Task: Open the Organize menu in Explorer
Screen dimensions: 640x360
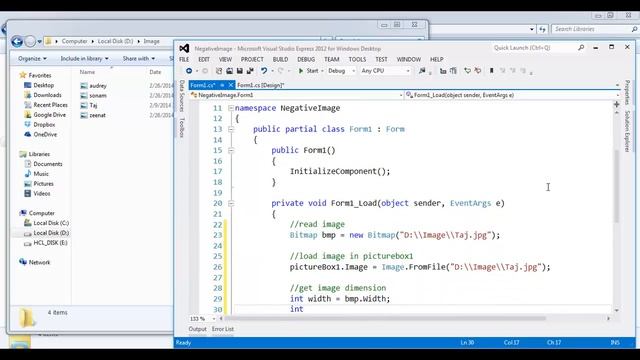Action: pos(32,59)
